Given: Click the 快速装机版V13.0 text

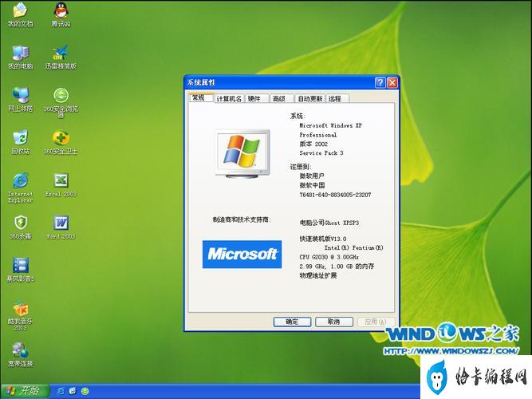Looking at the screenshot, I should (x=323, y=239).
